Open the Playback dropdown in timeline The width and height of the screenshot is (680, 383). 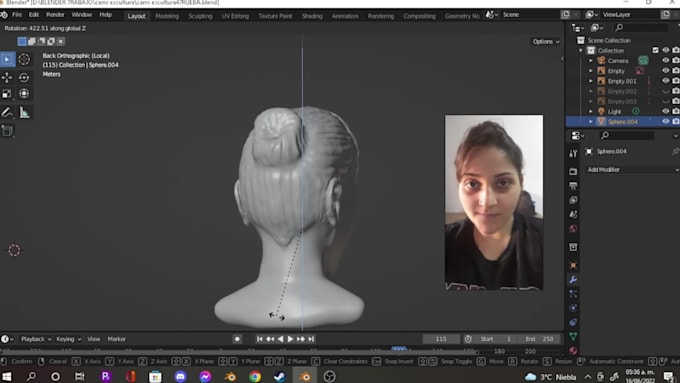point(36,339)
